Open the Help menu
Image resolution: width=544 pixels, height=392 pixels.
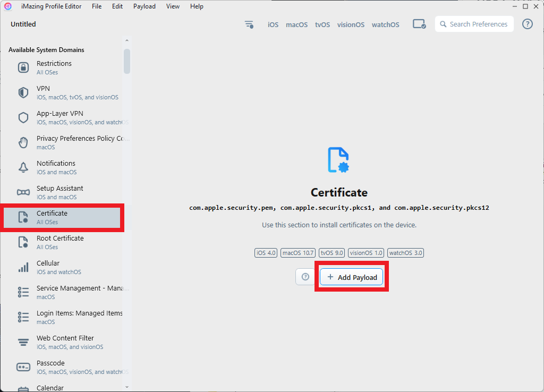coord(197,6)
